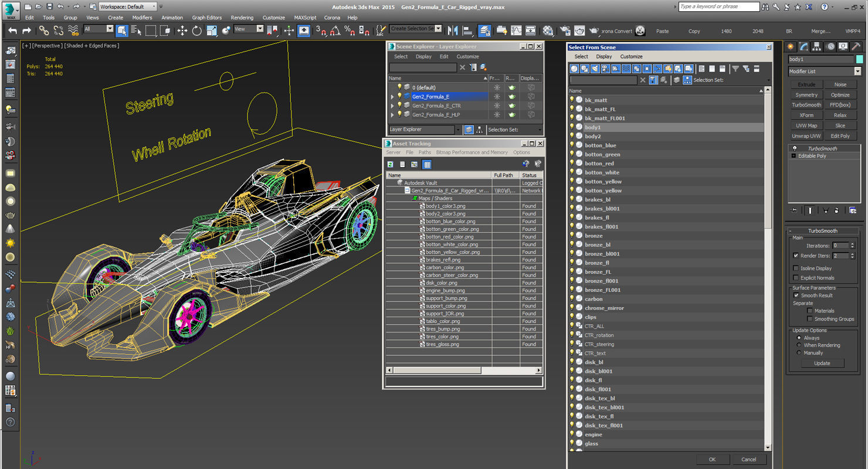
Task: Open the Rendering menu
Action: (242, 18)
